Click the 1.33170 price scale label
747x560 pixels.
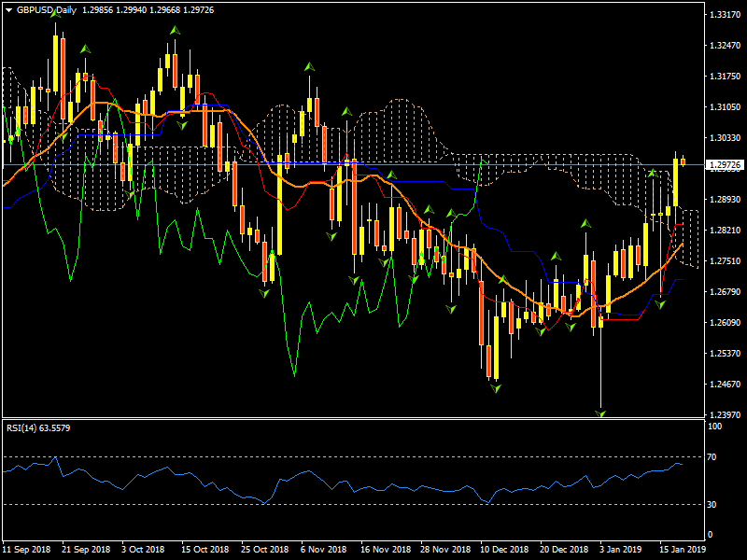(725, 15)
